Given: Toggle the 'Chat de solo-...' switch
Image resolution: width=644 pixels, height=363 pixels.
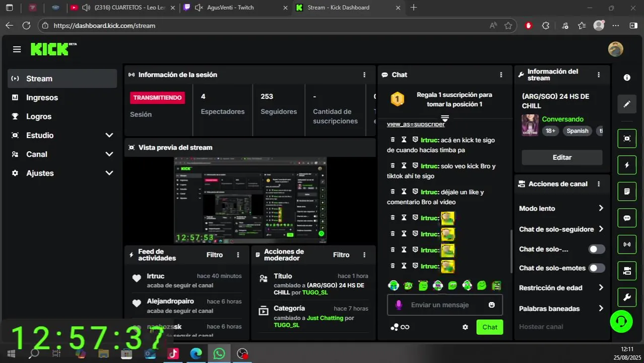Looking at the screenshot, I should pyautogui.click(x=597, y=249).
